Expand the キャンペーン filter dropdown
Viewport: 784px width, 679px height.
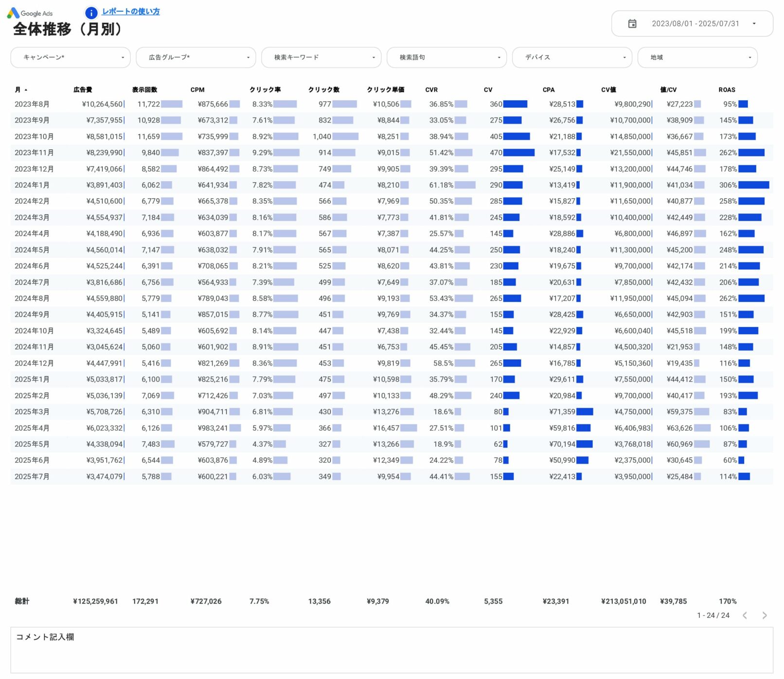tap(71, 57)
